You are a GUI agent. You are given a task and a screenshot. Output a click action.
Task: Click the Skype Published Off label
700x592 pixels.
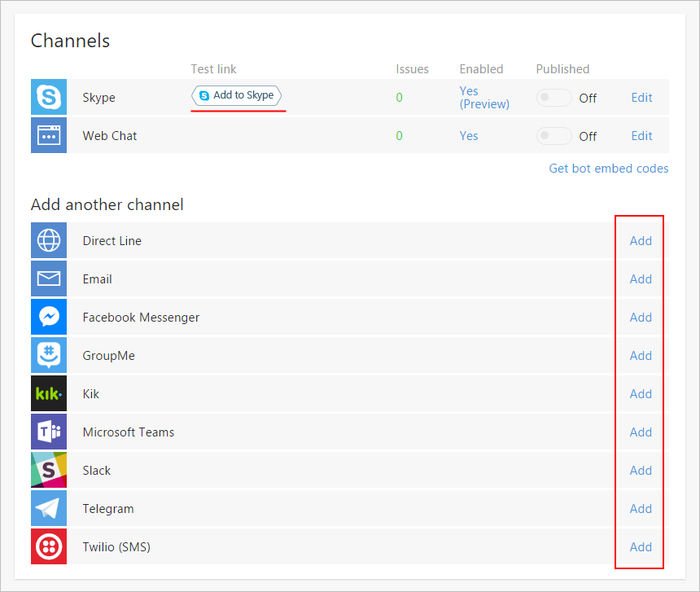coord(588,98)
